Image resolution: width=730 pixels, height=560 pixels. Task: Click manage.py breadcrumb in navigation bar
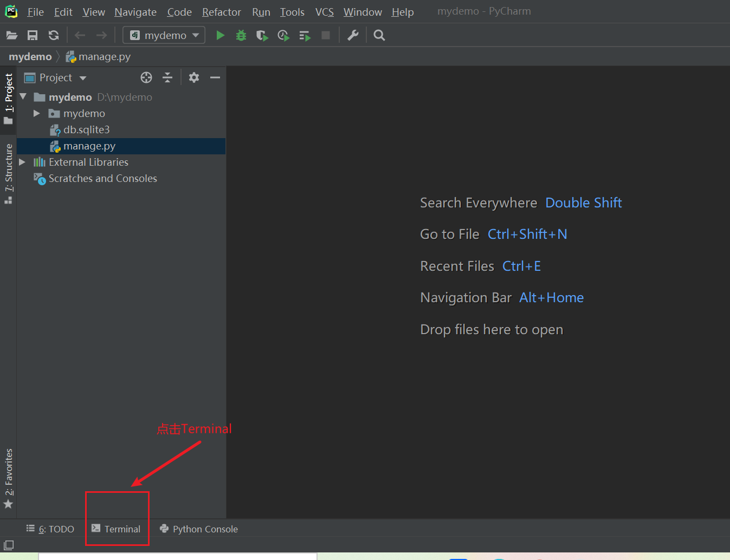point(98,56)
